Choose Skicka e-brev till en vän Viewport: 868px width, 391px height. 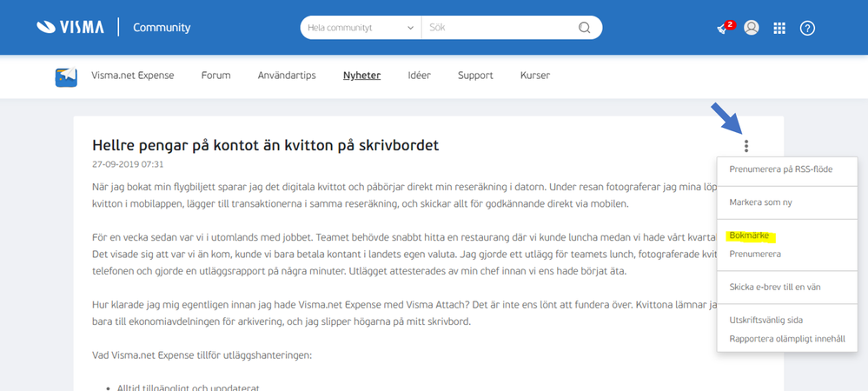[775, 287]
